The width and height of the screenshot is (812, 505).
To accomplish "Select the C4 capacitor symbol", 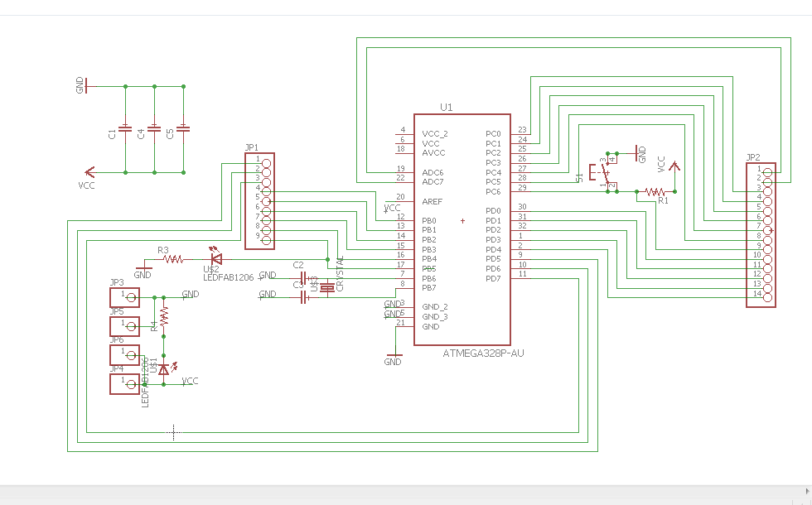I will tap(154, 128).
